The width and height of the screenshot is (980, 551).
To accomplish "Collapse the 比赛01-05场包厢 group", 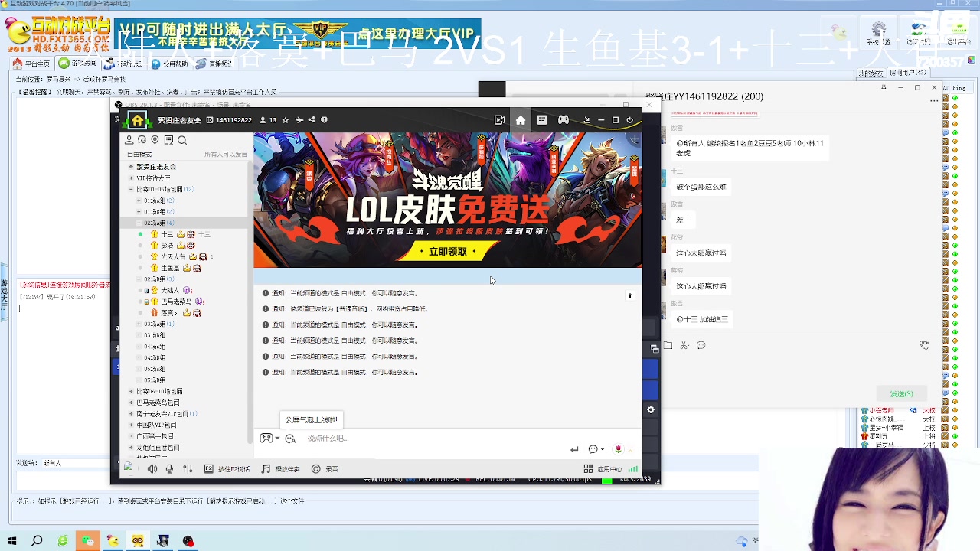I will click(131, 189).
